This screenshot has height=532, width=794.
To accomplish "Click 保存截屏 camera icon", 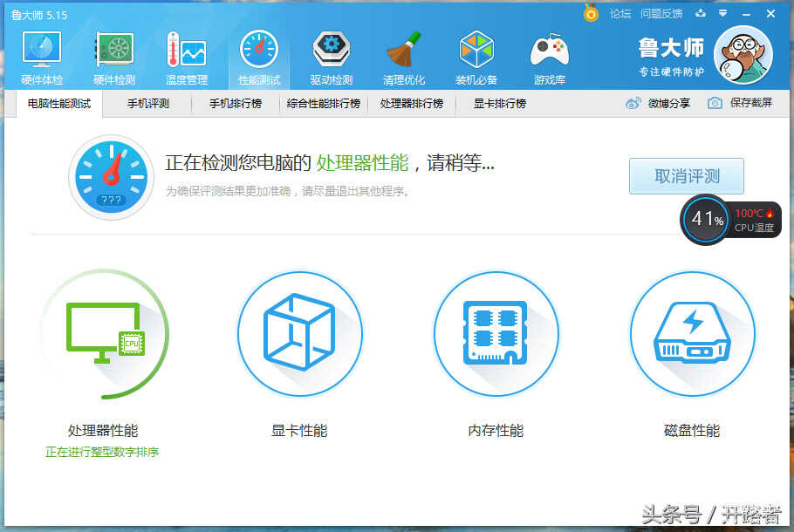I will click(715, 103).
